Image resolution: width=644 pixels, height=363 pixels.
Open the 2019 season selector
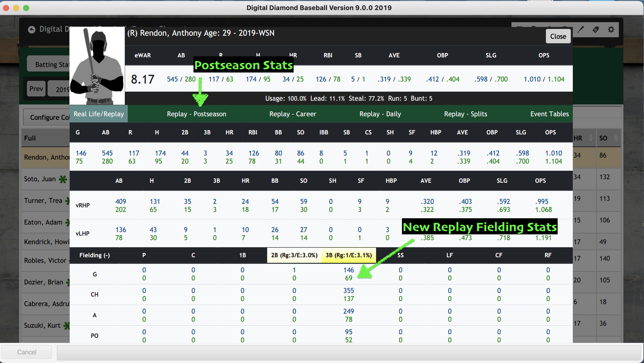62,89
